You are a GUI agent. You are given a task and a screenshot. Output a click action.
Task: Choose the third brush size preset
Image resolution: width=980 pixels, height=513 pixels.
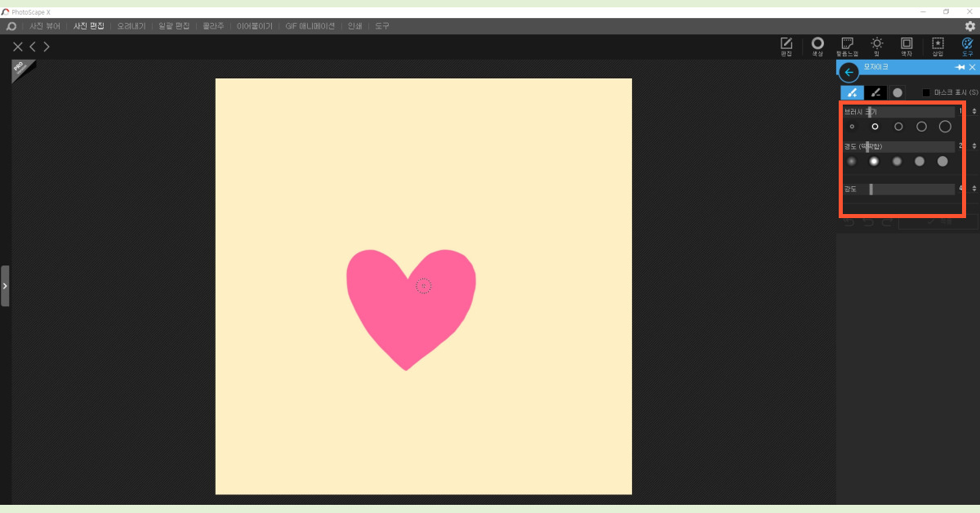coord(898,127)
